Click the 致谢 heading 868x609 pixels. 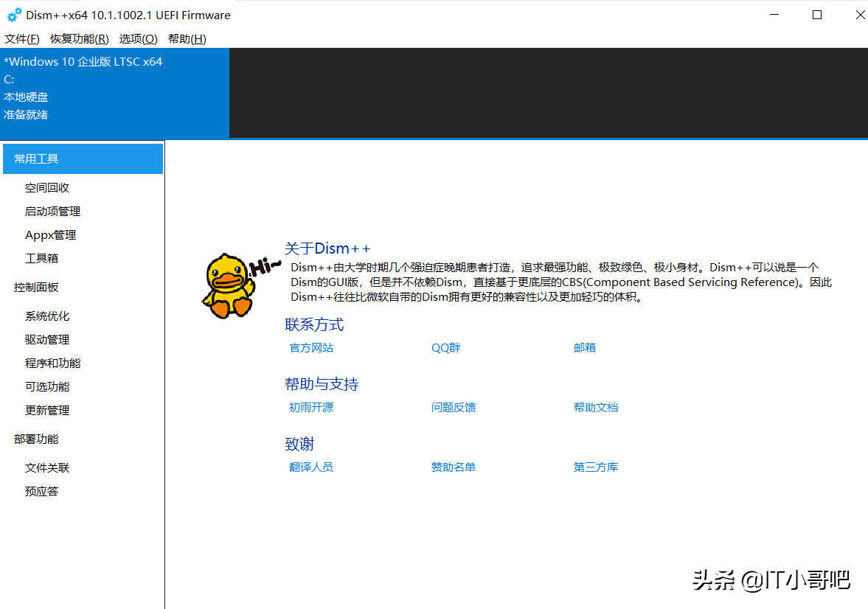pos(299,444)
